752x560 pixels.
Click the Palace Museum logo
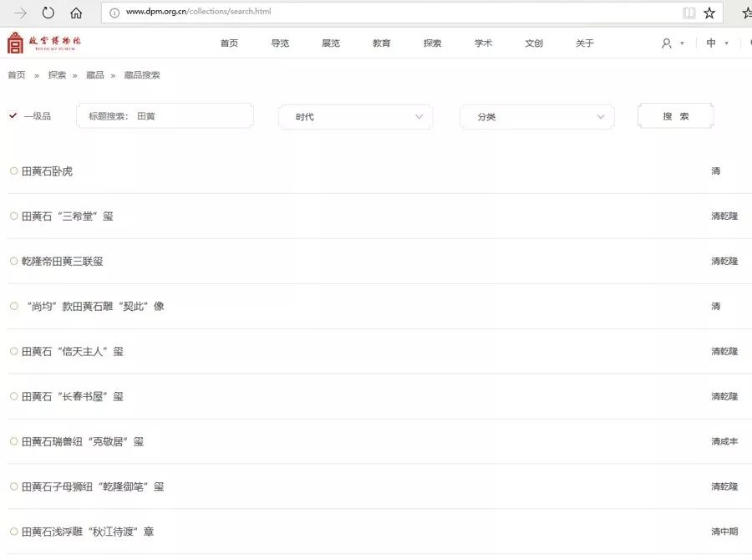pyautogui.click(x=44, y=43)
